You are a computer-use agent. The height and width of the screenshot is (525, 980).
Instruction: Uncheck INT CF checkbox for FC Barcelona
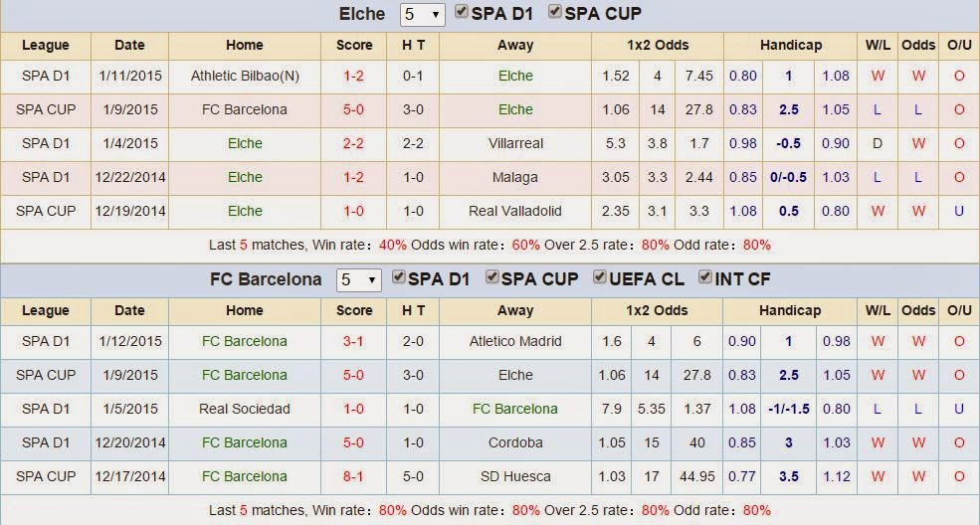tap(705, 277)
